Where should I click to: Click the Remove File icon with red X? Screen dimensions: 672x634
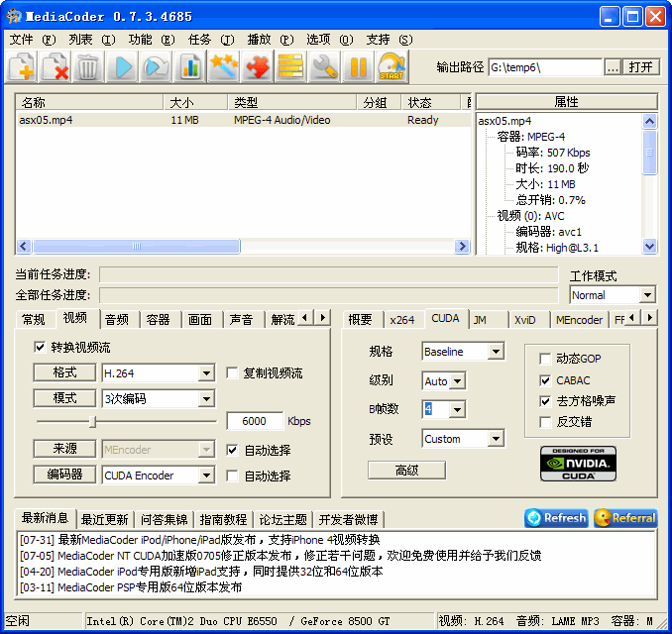point(55,66)
